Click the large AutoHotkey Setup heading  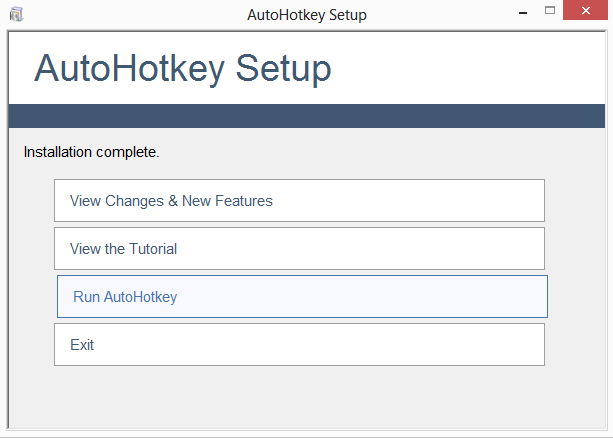point(183,69)
